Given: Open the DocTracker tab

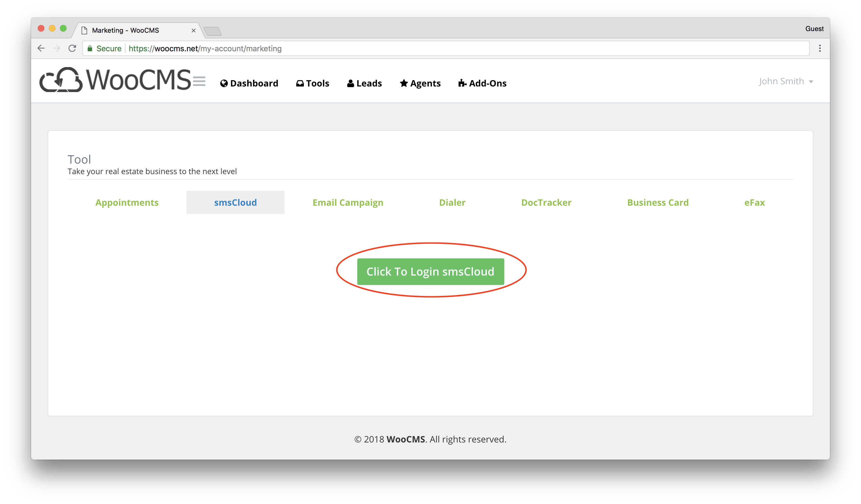Looking at the screenshot, I should [546, 202].
